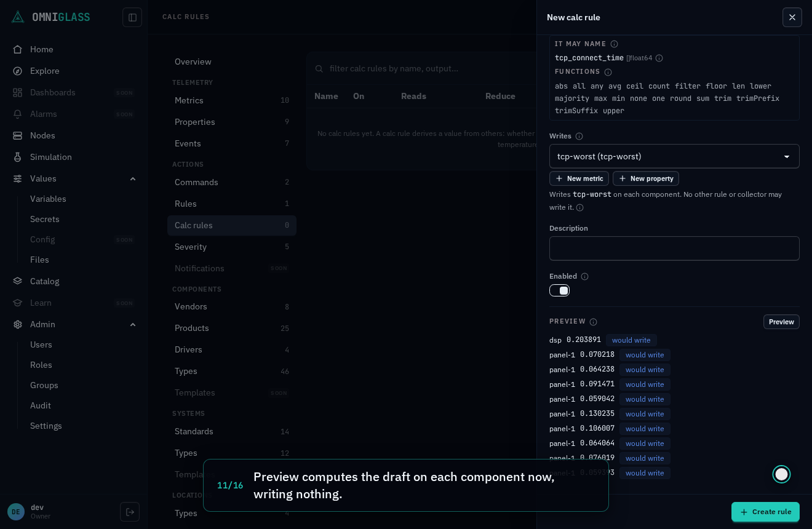Open the Products components tab
This screenshot has height=529, width=812.
[232, 328]
